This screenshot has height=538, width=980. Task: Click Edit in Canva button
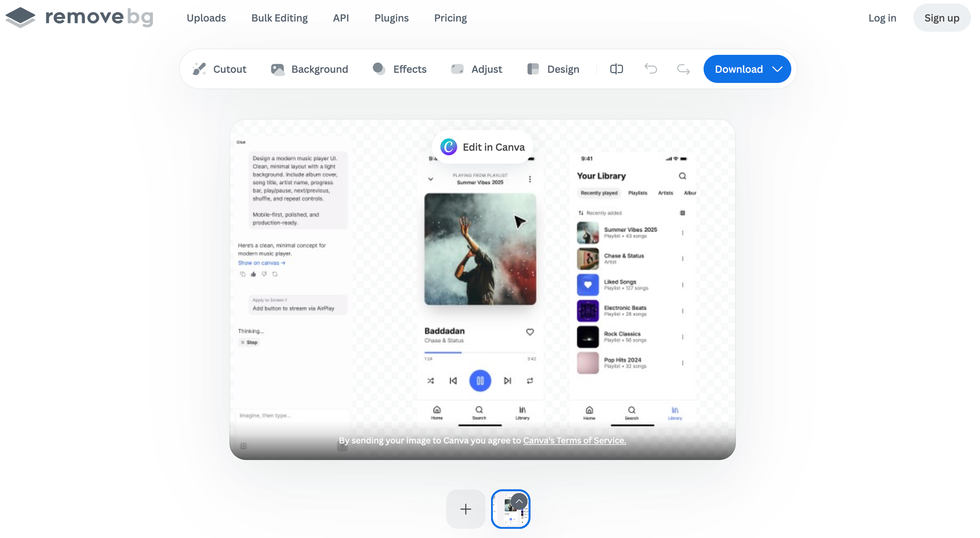[483, 147]
